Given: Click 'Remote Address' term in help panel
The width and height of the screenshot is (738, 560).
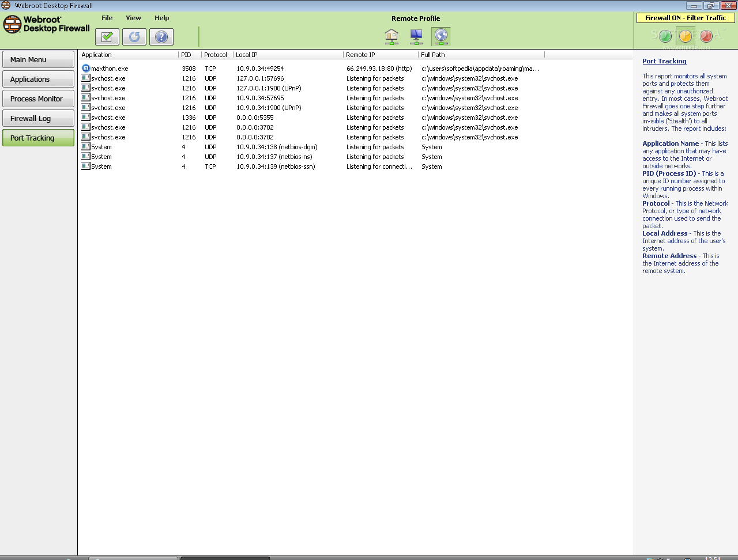Looking at the screenshot, I should (x=669, y=256).
